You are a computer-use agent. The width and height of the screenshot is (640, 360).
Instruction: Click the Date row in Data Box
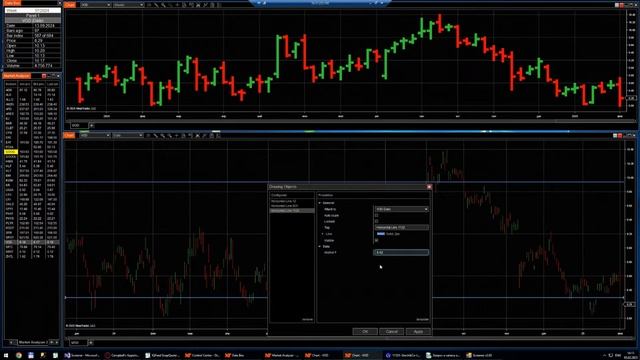pyautogui.click(x=33, y=25)
